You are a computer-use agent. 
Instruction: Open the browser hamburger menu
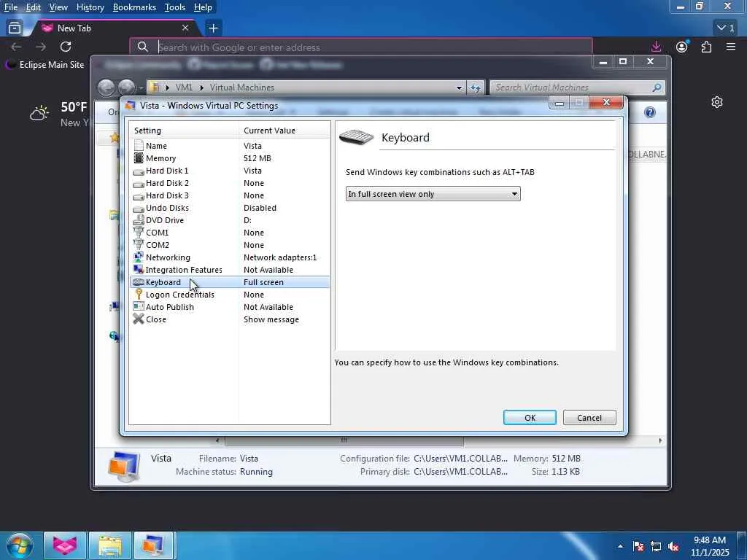pos(731,47)
